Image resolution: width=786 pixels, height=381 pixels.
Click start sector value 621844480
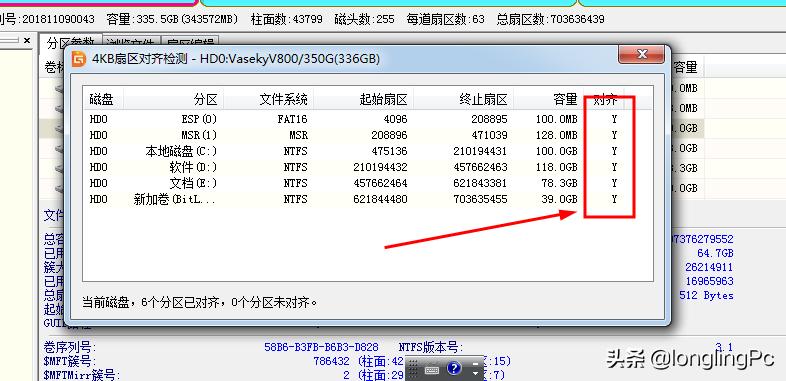(x=380, y=200)
